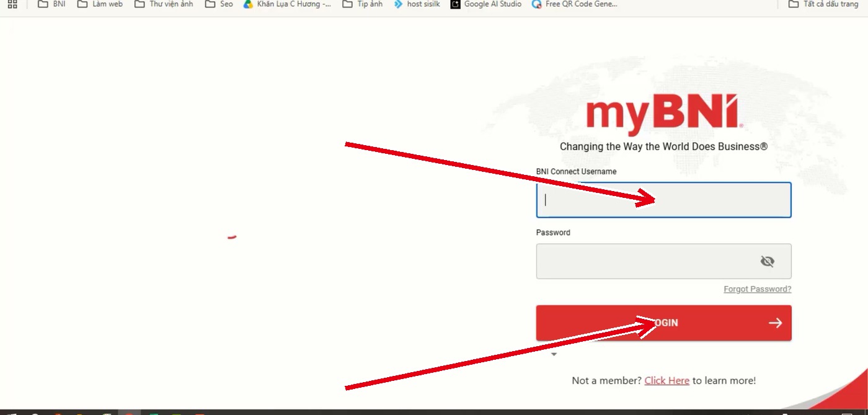Follow the Click Here link to learn more
868x415 pixels.
coord(666,381)
